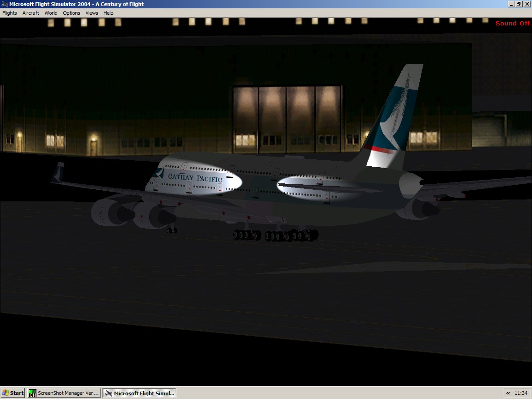Minimize the Flight Simulator window
The width and height of the screenshot is (532, 399).
[x=511, y=4]
